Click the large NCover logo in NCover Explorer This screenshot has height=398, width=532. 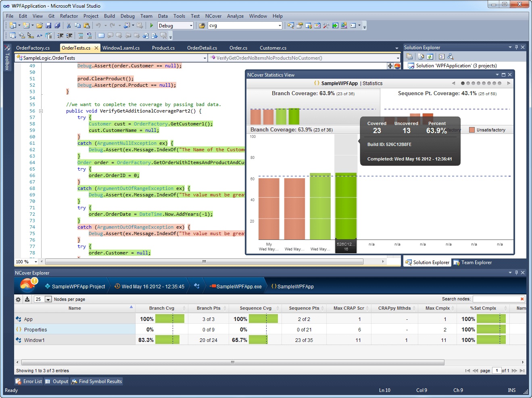coord(27,285)
